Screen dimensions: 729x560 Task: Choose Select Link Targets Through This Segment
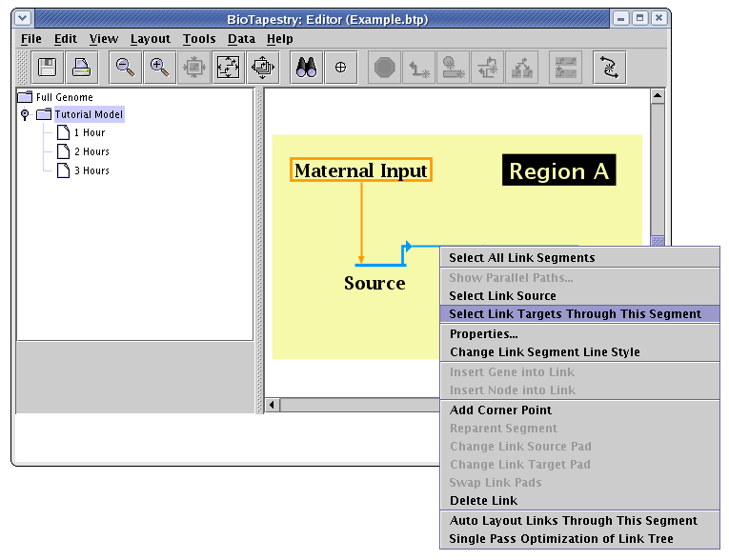pyautogui.click(x=575, y=314)
